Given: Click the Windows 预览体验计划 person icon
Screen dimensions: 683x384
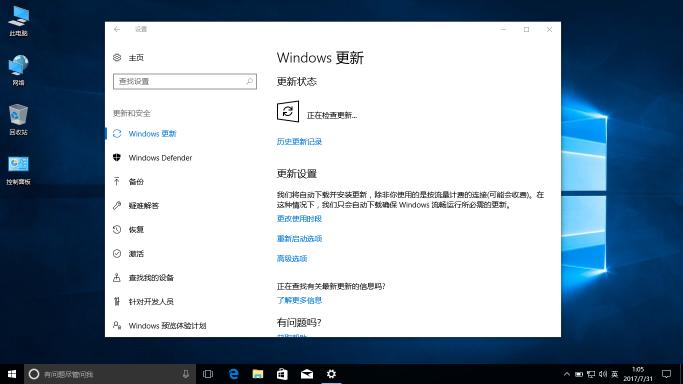Looking at the screenshot, I should 117,325.
